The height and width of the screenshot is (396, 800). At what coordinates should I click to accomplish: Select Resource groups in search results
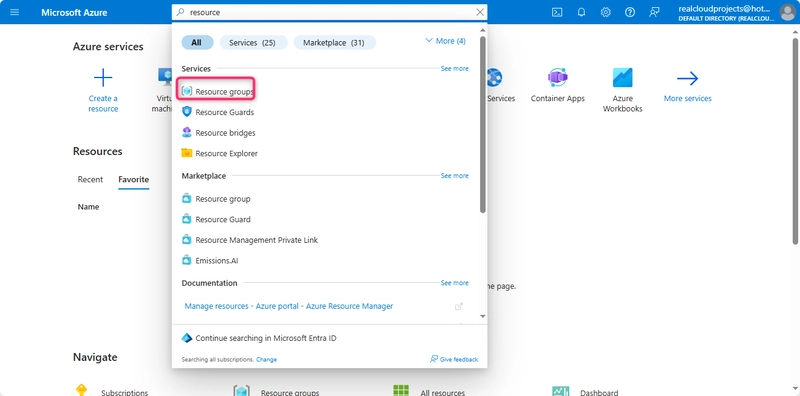click(218, 91)
